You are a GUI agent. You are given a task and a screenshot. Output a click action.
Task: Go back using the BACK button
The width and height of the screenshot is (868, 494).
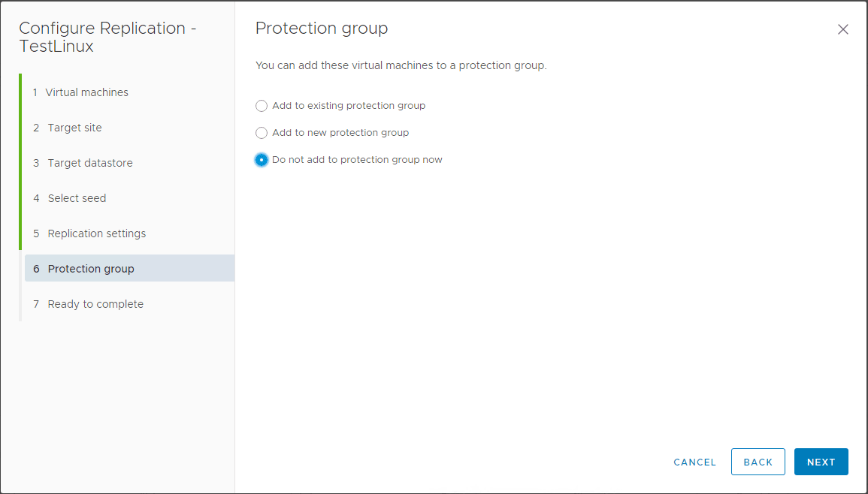(x=758, y=462)
